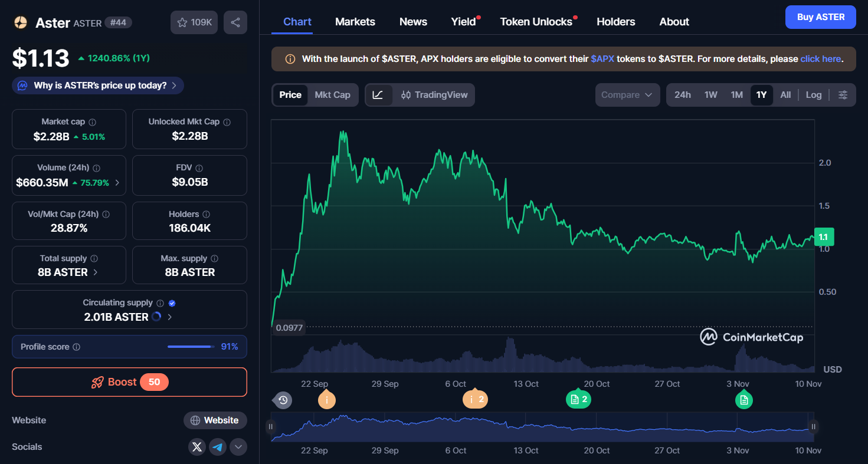This screenshot has height=464, width=868.
Task: Expand Circulating supply details arrow
Action: pyautogui.click(x=170, y=317)
